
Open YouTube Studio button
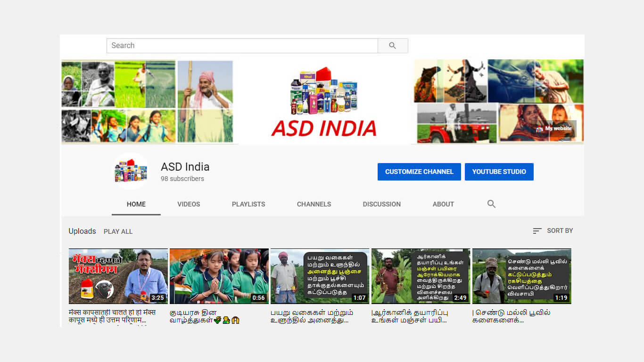[499, 172]
